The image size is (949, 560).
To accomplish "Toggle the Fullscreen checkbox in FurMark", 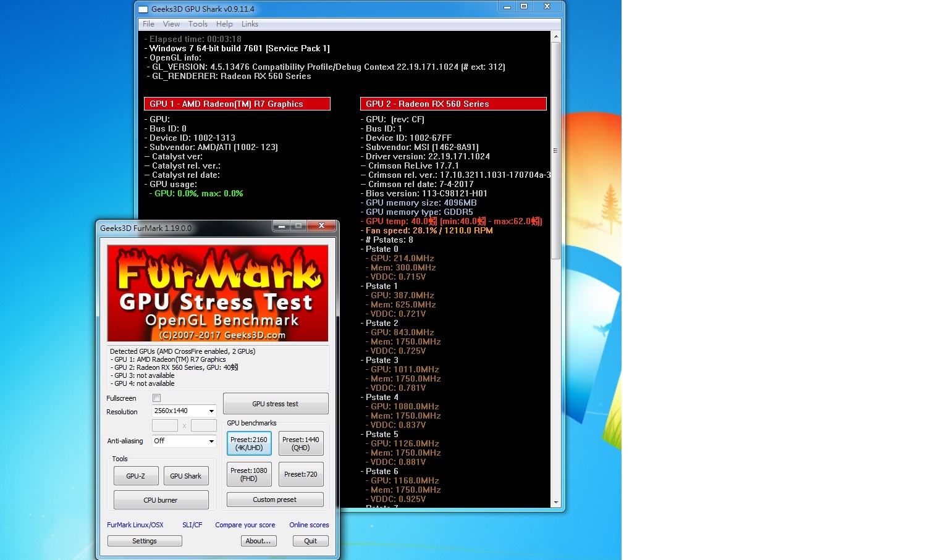I will [156, 398].
